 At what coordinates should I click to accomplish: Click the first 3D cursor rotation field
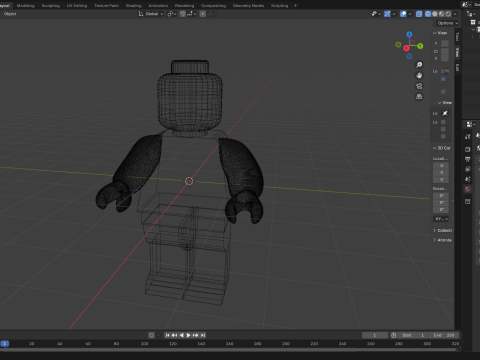pos(441,196)
